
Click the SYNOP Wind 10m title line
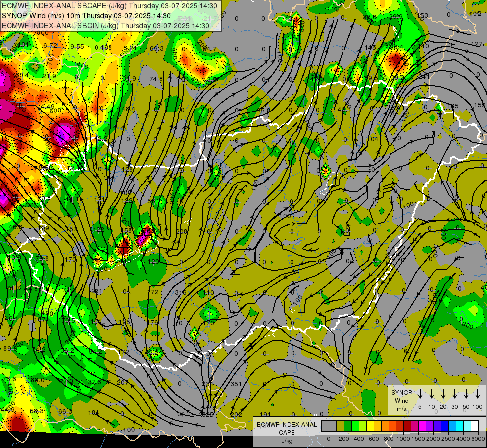click(86, 16)
